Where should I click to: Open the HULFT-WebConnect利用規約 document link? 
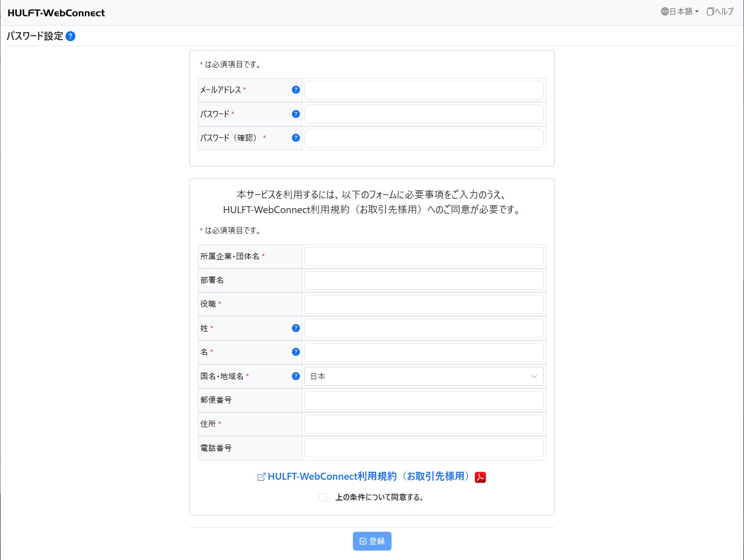coord(369,476)
